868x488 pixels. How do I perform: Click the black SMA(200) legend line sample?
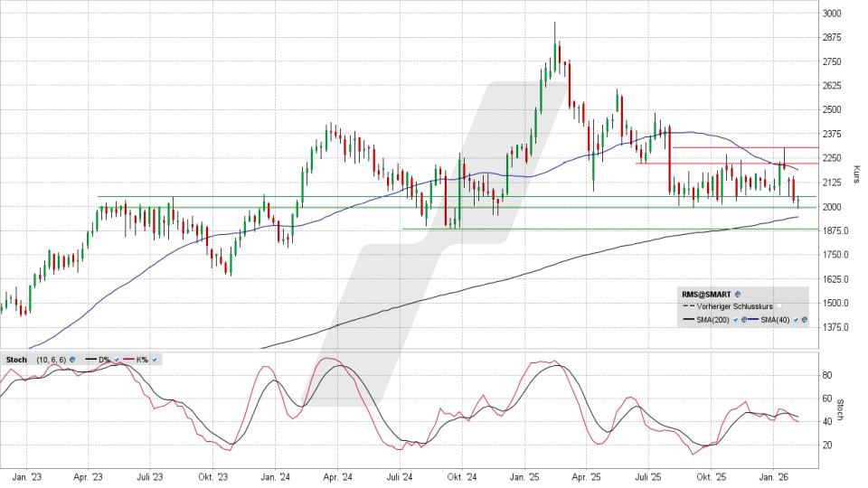pos(689,320)
